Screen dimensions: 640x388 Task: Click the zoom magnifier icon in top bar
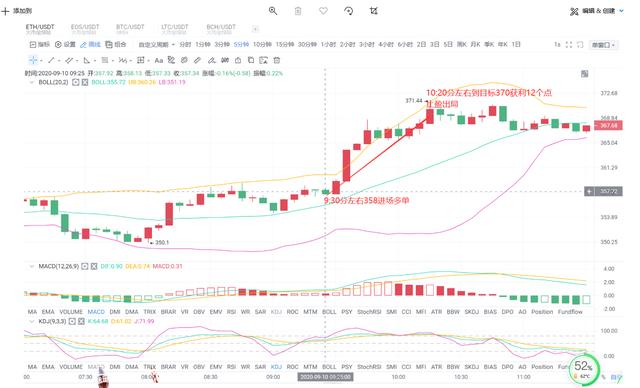pos(273,11)
